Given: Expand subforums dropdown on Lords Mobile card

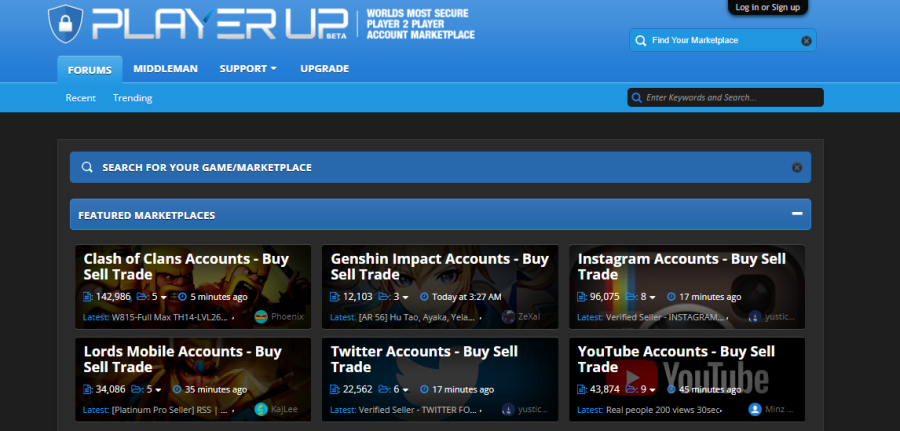Looking at the screenshot, I should 158,390.
